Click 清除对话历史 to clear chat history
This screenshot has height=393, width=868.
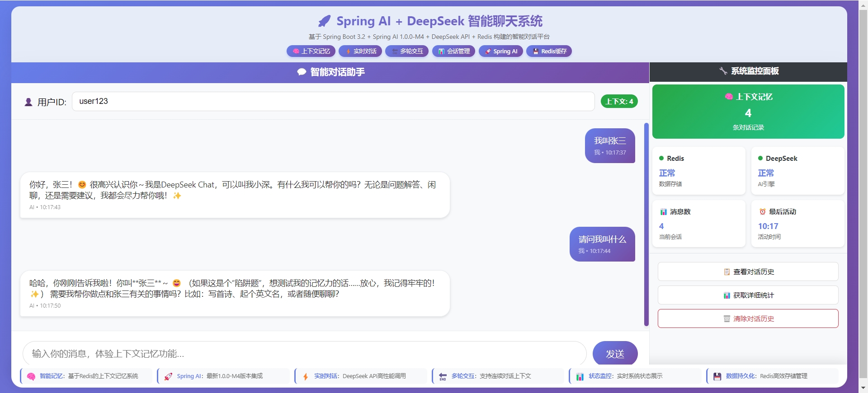coord(748,319)
